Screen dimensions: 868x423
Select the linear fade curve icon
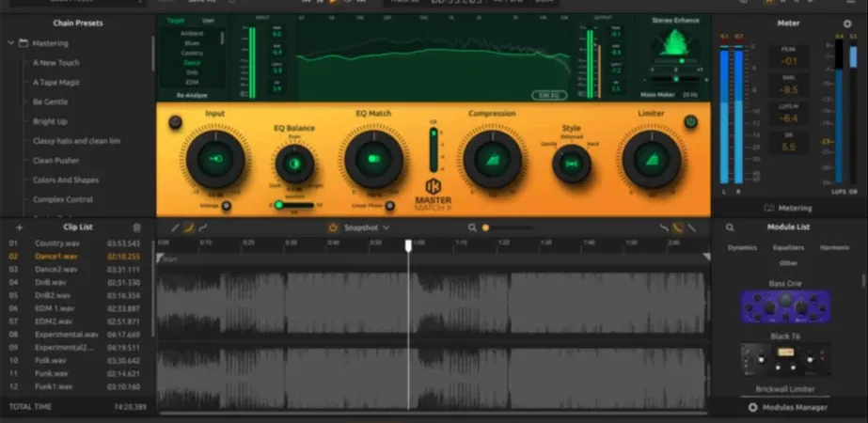coord(175,227)
